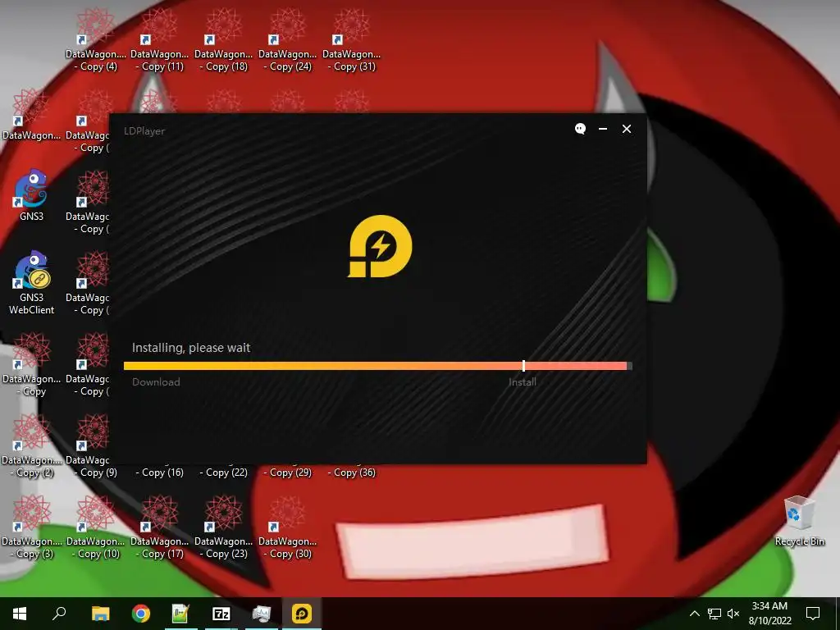Minimize the LDPlayer installer window
This screenshot has height=630, width=840.
click(x=603, y=129)
